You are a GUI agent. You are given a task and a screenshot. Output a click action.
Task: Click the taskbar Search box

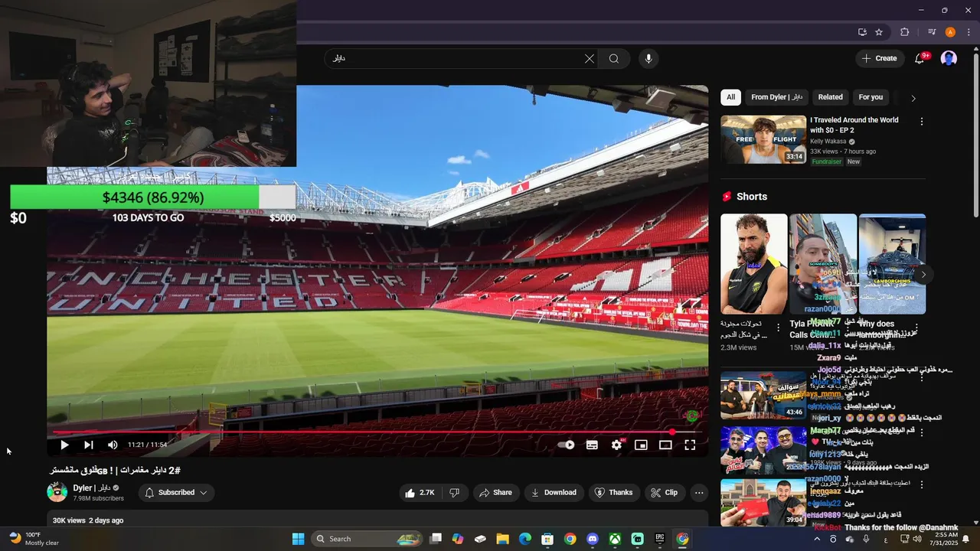[367, 539]
